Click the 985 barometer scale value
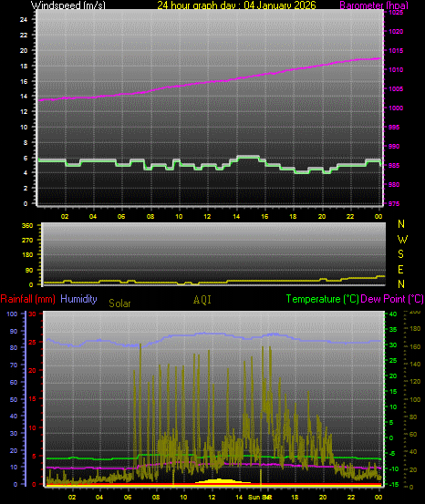The width and height of the screenshot is (425, 504). [x=394, y=166]
